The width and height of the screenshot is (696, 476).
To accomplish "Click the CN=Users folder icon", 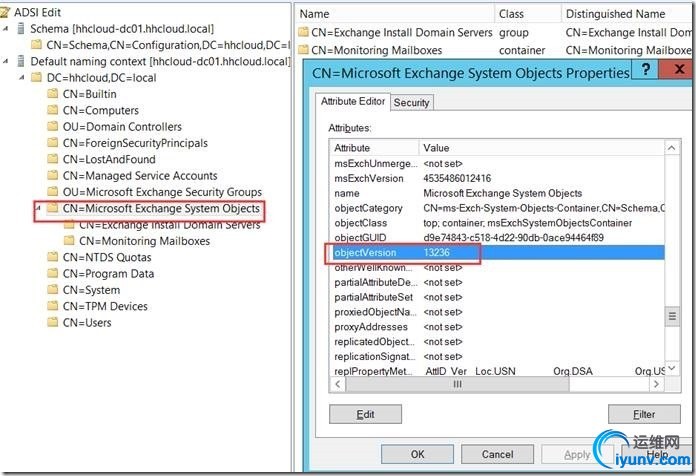I will [x=52, y=322].
